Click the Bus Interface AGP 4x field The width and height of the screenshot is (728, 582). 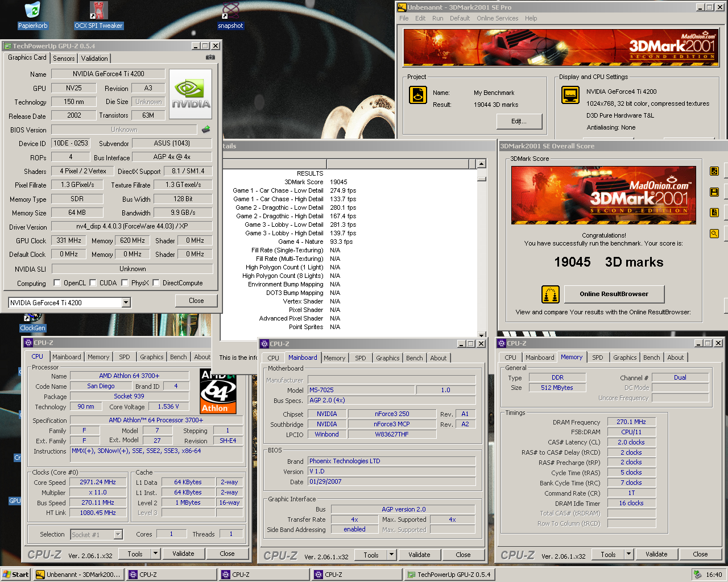(172, 157)
